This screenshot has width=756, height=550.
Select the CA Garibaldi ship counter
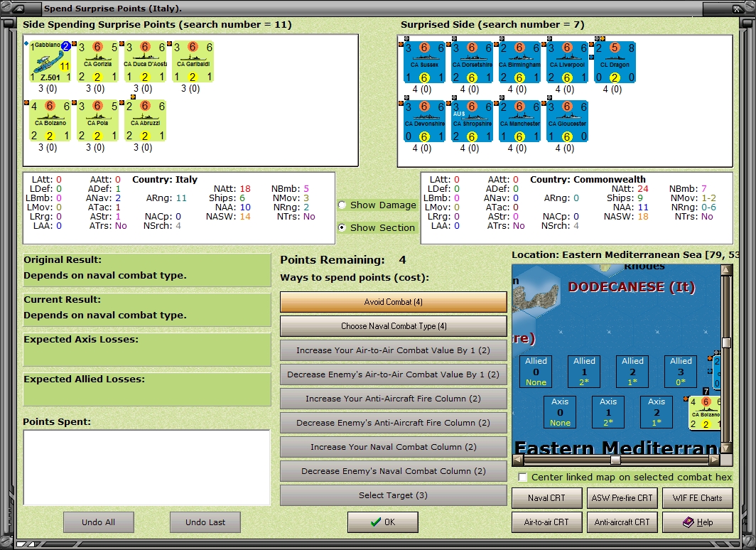coord(193,61)
